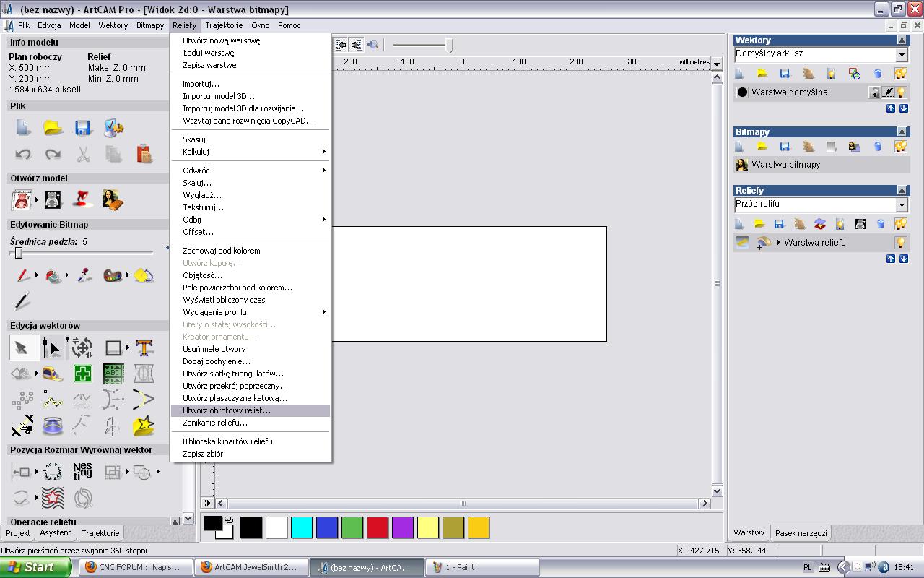Expand the Odwróć submenu
This screenshot has width=924, height=578.
250,171
